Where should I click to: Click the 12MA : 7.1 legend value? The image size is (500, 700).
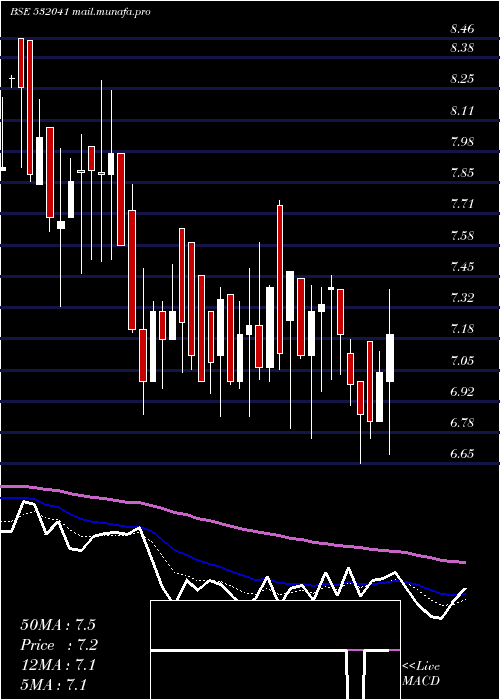tap(58, 665)
